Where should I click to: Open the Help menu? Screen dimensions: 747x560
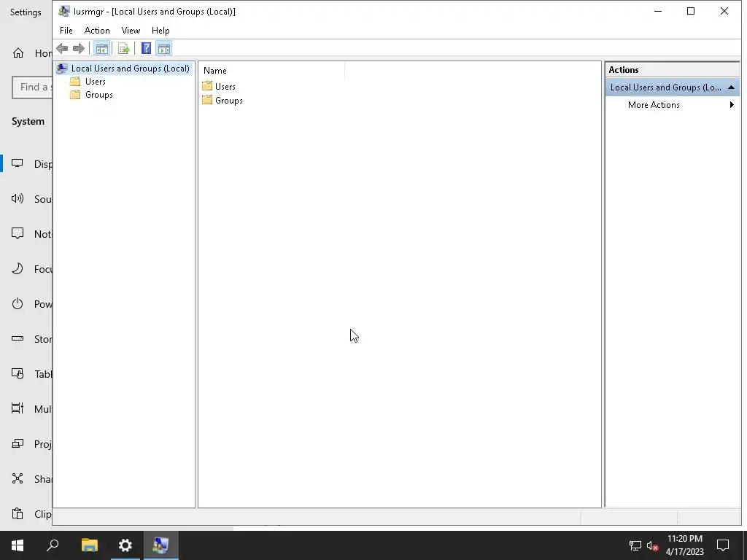coord(160,31)
